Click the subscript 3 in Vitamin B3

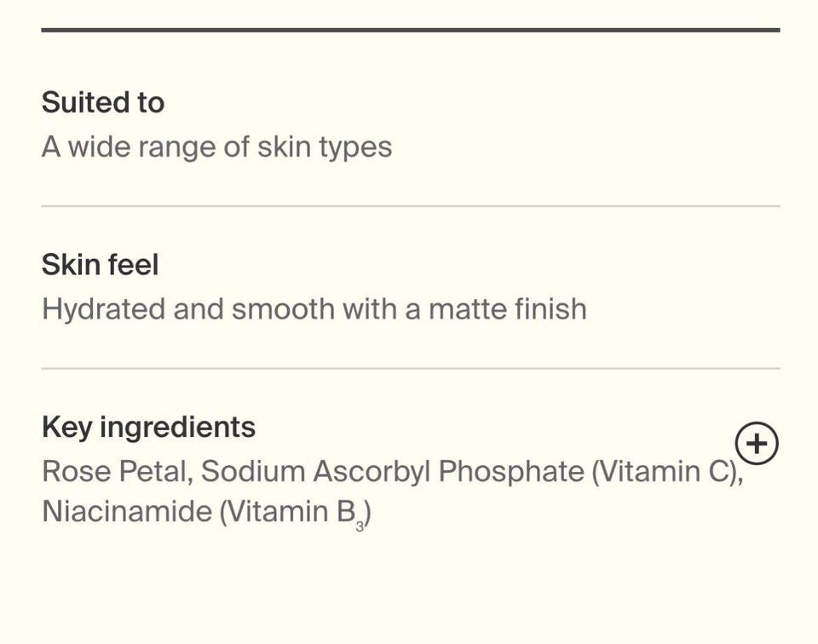coord(360,526)
